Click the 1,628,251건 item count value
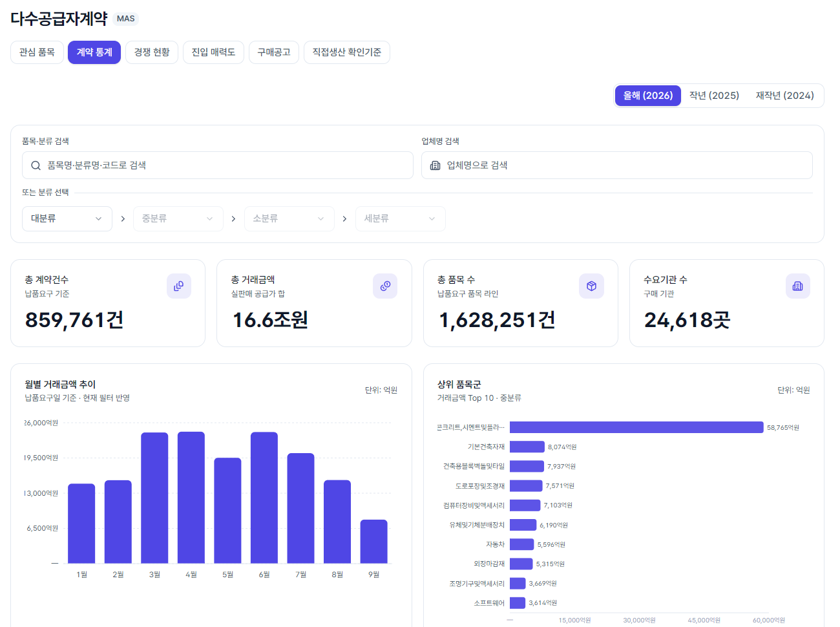This screenshot has width=840, height=627. click(497, 320)
